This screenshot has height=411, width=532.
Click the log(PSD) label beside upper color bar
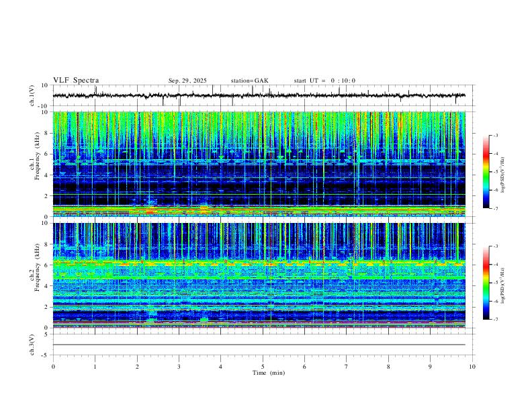click(x=502, y=175)
